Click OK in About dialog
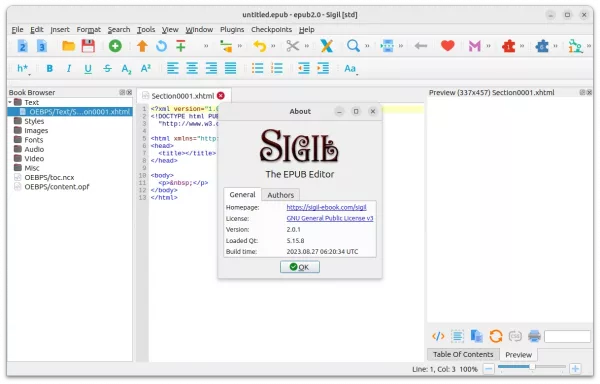The image size is (600, 384). click(x=300, y=267)
